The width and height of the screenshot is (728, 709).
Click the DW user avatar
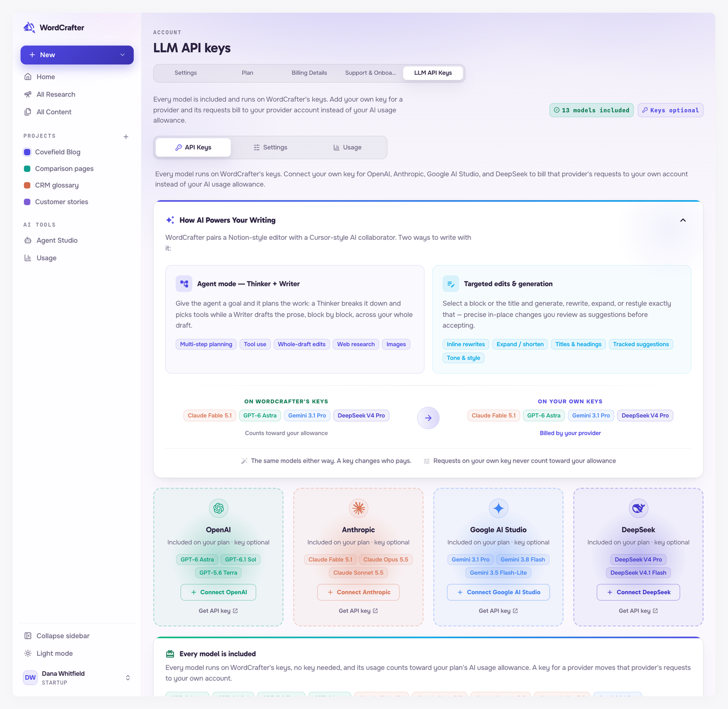tap(30, 678)
